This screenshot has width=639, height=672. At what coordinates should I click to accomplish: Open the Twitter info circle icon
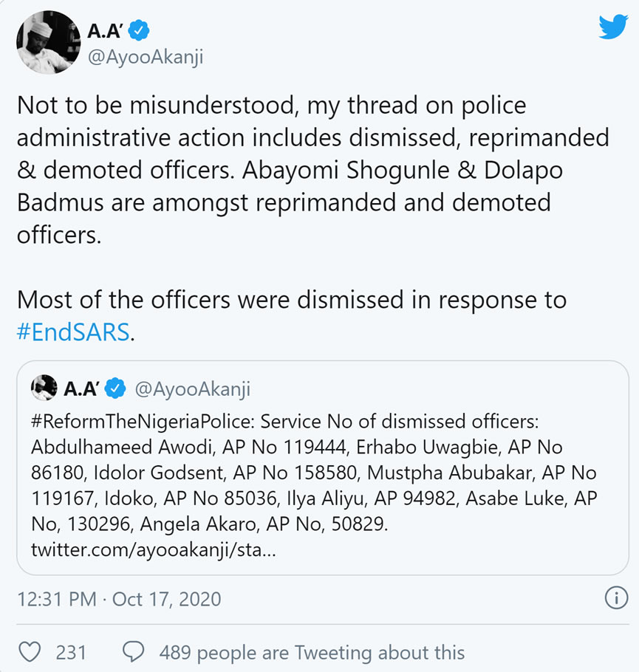pos(616,597)
